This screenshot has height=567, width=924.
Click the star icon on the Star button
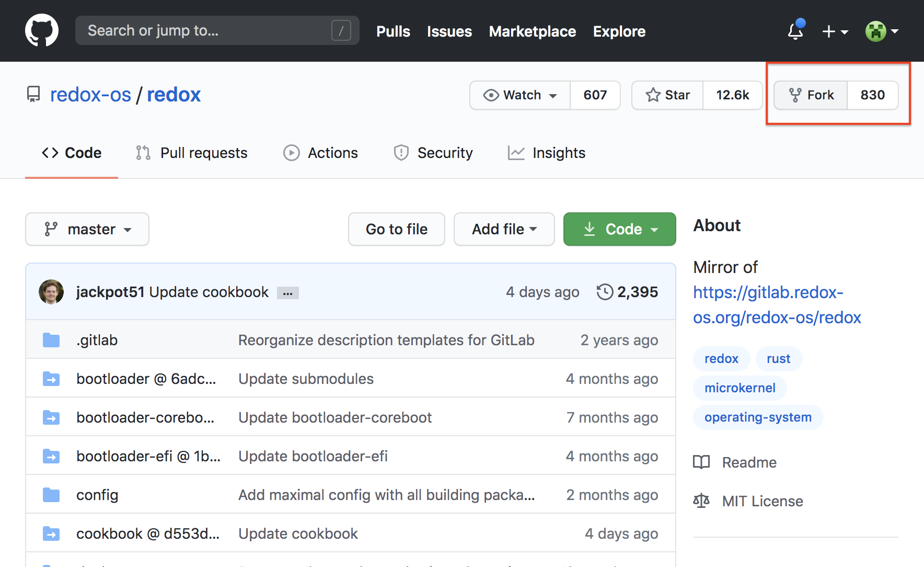point(653,95)
